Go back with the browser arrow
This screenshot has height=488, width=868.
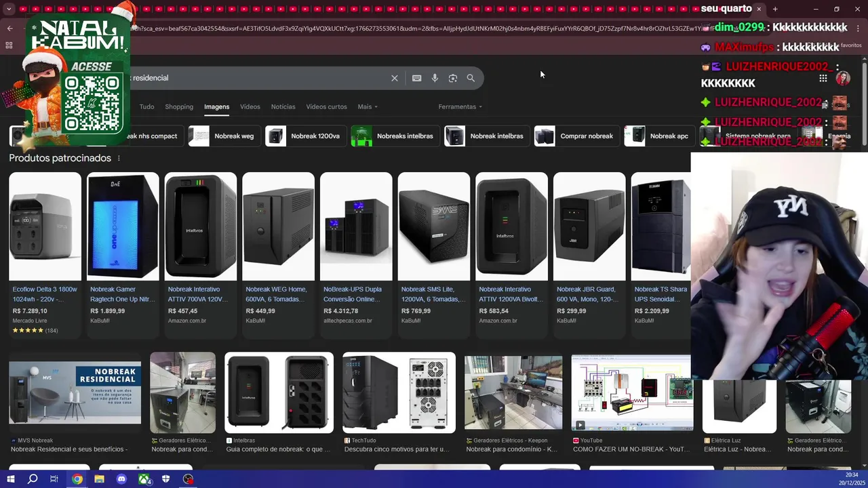click(x=9, y=28)
